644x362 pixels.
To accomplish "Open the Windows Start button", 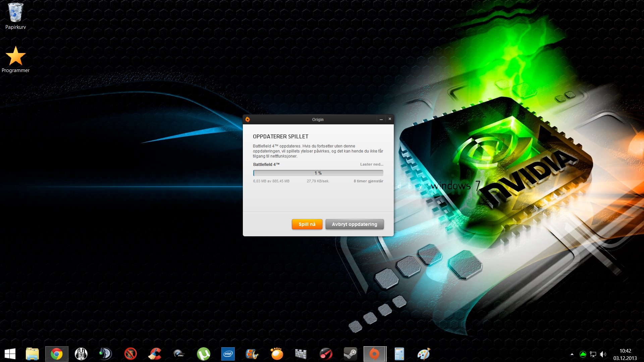I will (x=10, y=354).
